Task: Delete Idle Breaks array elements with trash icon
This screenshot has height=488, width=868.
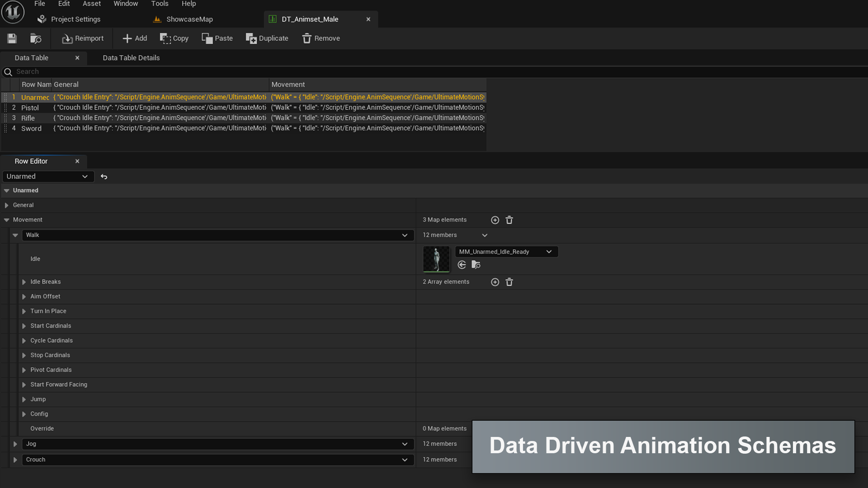Action: (x=509, y=282)
